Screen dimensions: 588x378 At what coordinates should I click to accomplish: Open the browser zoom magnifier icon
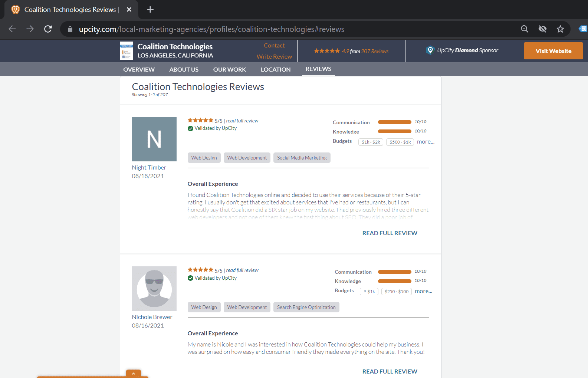click(525, 29)
